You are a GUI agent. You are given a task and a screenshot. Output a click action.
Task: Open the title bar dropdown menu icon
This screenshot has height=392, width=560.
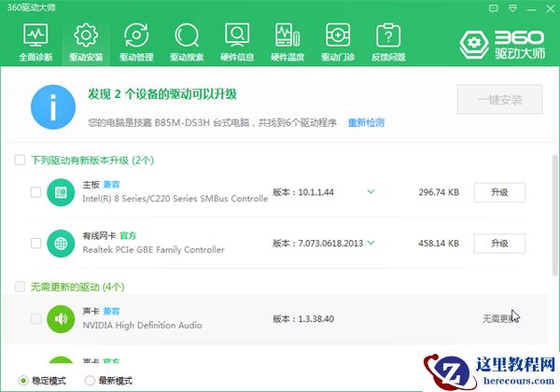tap(512, 8)
